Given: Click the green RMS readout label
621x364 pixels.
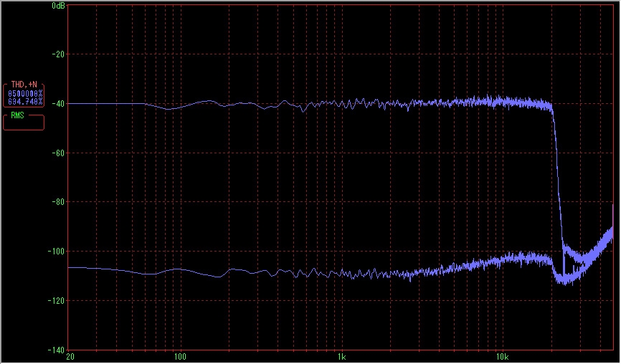Looking at the screenshot, I should [17, 115].
